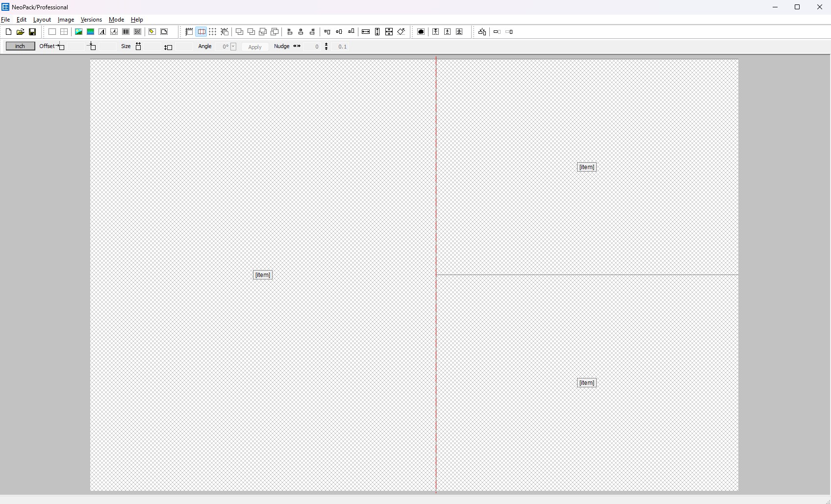Screen dimensions: 831x504
Task: Insert a bold text item (letter A icon)
Action: tap(102, 32)
